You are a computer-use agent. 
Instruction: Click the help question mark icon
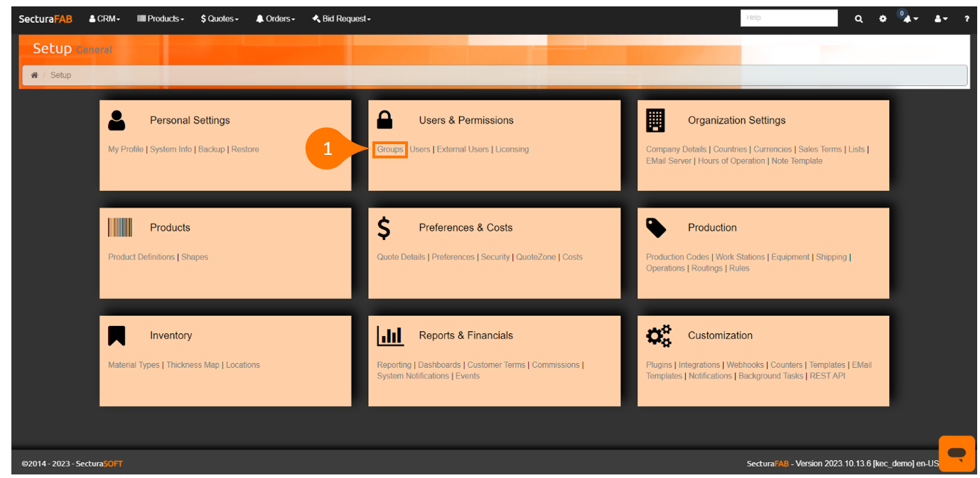point(966,19)
